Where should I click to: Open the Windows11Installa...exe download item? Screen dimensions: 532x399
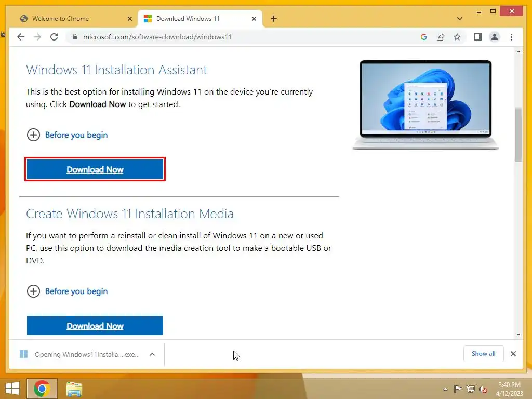point(80,354)
